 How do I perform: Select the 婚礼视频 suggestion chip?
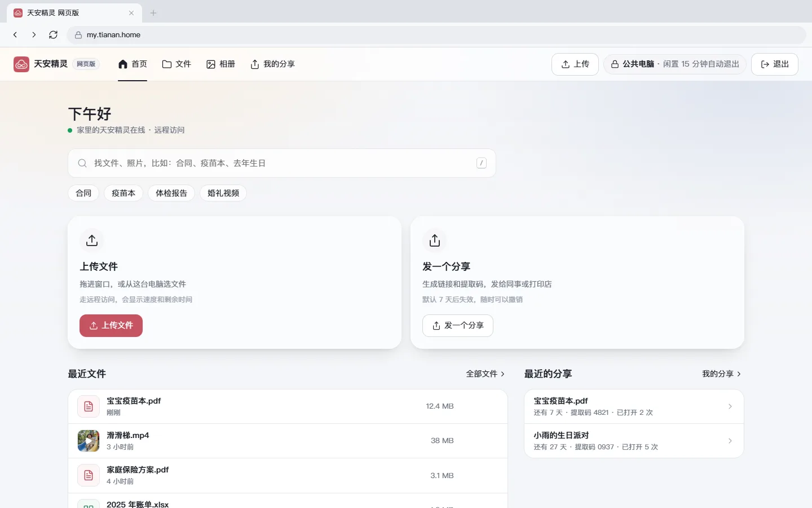click(x=223, y=193)
